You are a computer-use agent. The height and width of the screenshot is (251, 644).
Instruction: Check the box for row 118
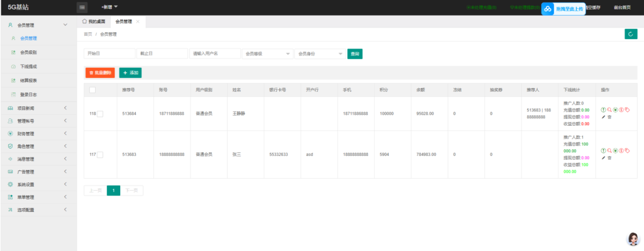point(100,114)
